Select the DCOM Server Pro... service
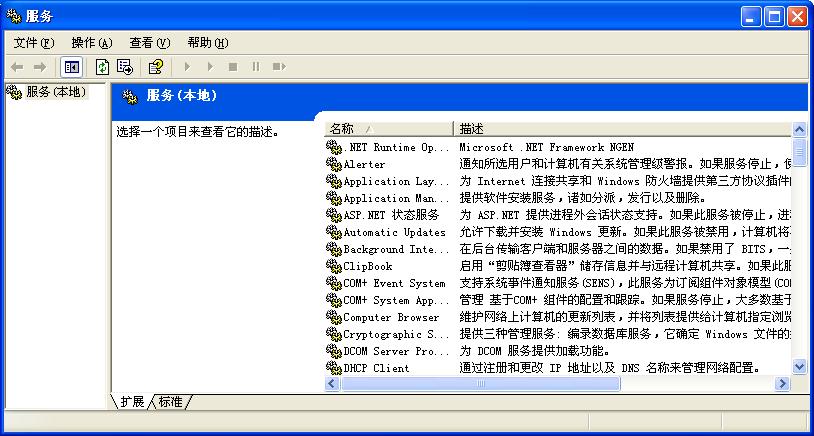This screenshot has width=814, height=436. point(397,351)
